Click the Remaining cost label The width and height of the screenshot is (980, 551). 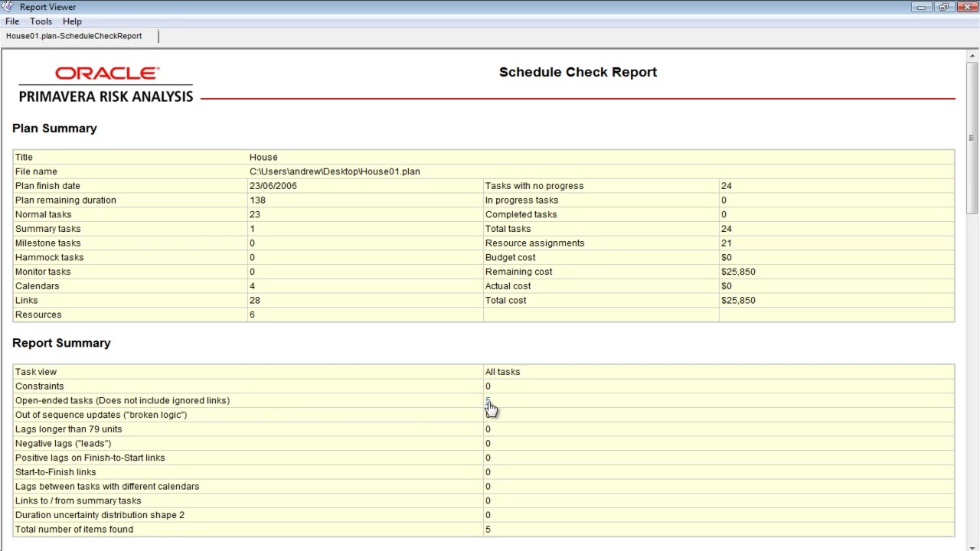519,272
